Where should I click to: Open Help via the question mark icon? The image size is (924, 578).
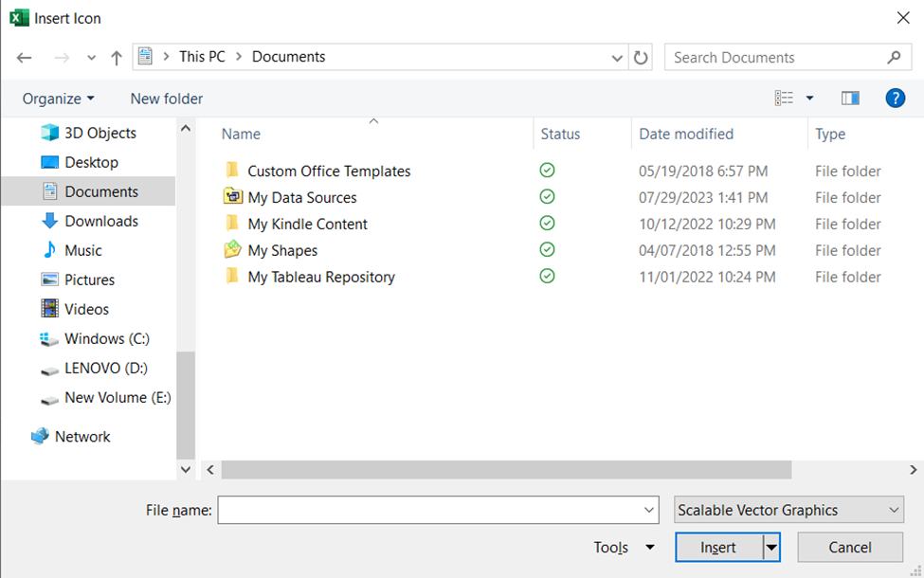pyautogui.click(x=895, y=98)
